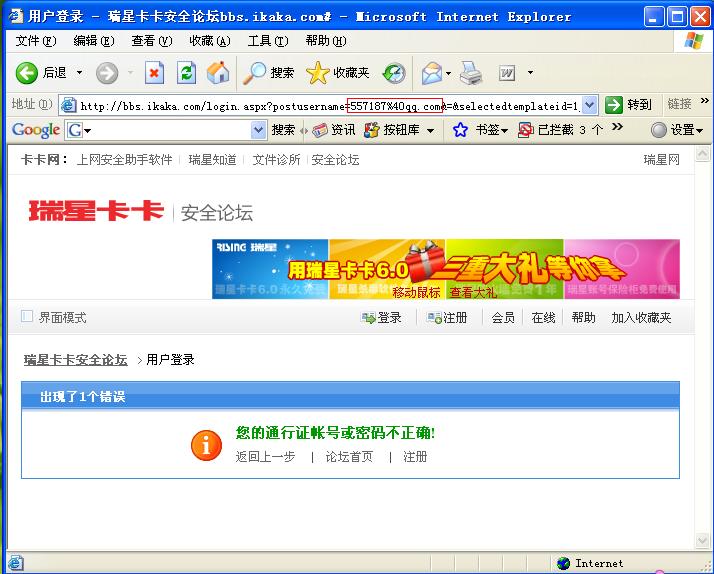Click the Google Bookmarks star icon
Screen dimensions: 714x574
point(460,130)
